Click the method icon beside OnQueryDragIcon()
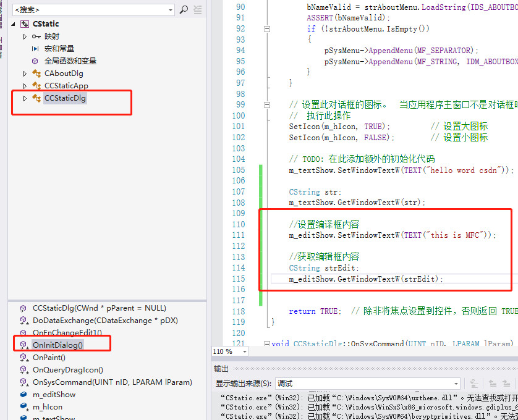 click(24, 370)
